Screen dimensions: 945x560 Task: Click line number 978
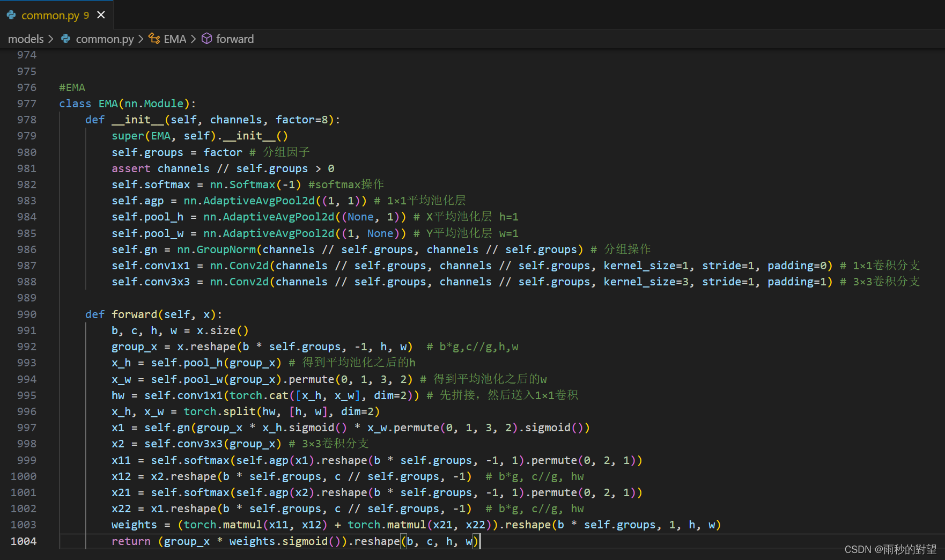point(27,120)
